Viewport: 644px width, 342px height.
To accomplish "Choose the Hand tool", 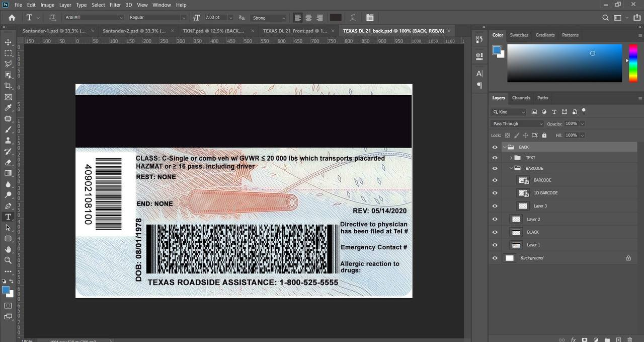I will pos(8,249).
